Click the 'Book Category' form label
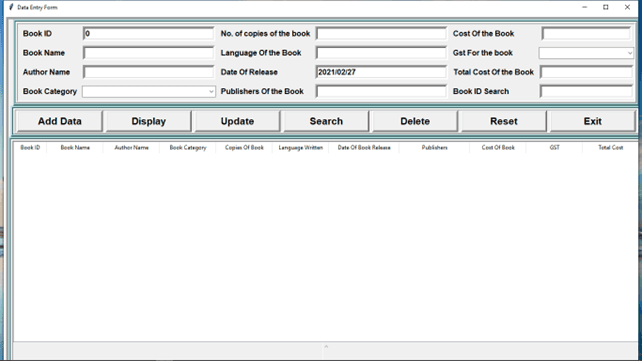 50,91
